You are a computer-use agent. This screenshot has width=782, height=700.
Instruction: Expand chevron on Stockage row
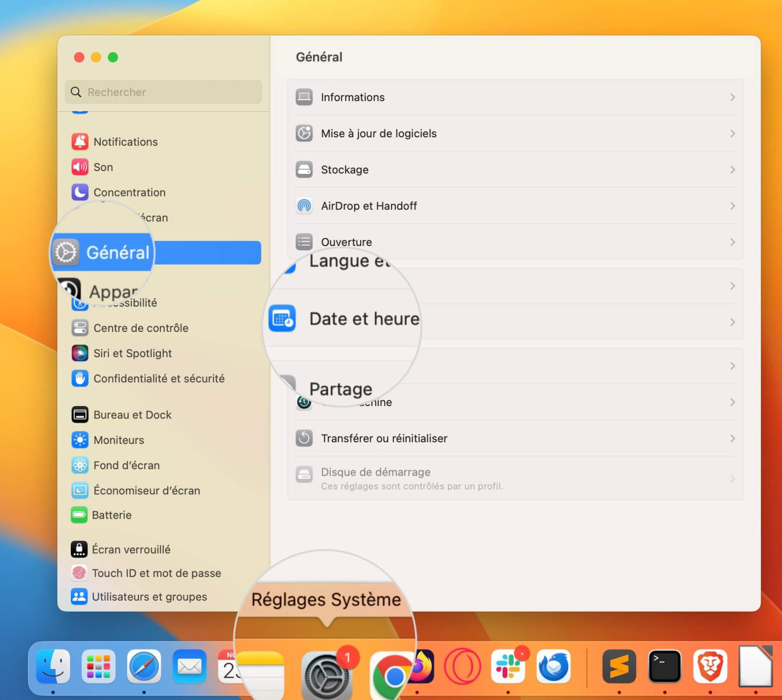click(x=733, y=170)
